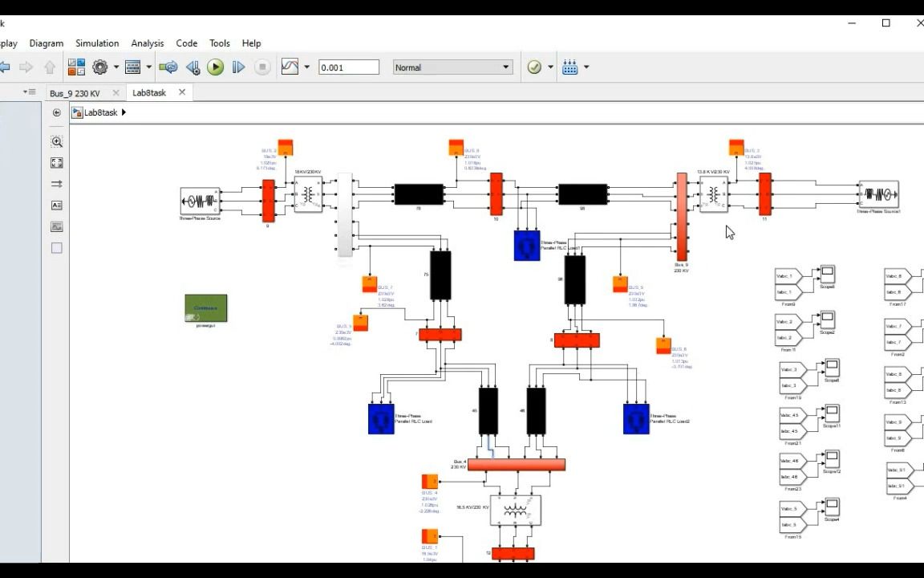Screen dimensions: 924x578
Task: Step back in the simulation
Action: [192, 67]
